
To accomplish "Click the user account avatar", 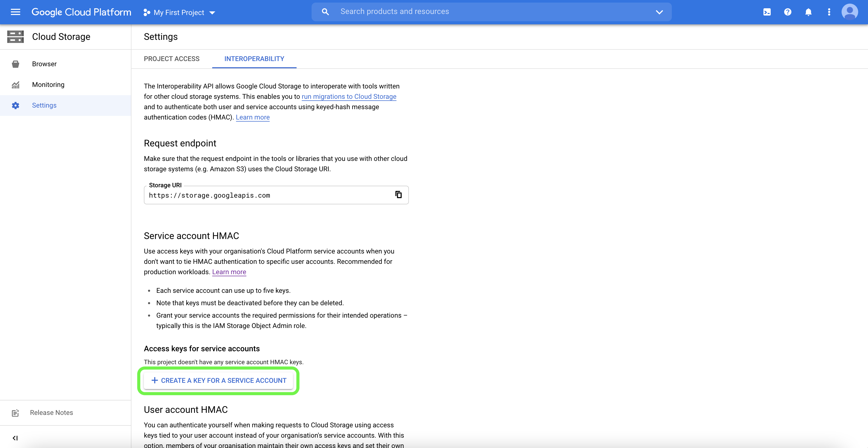I will click(849, 12).
